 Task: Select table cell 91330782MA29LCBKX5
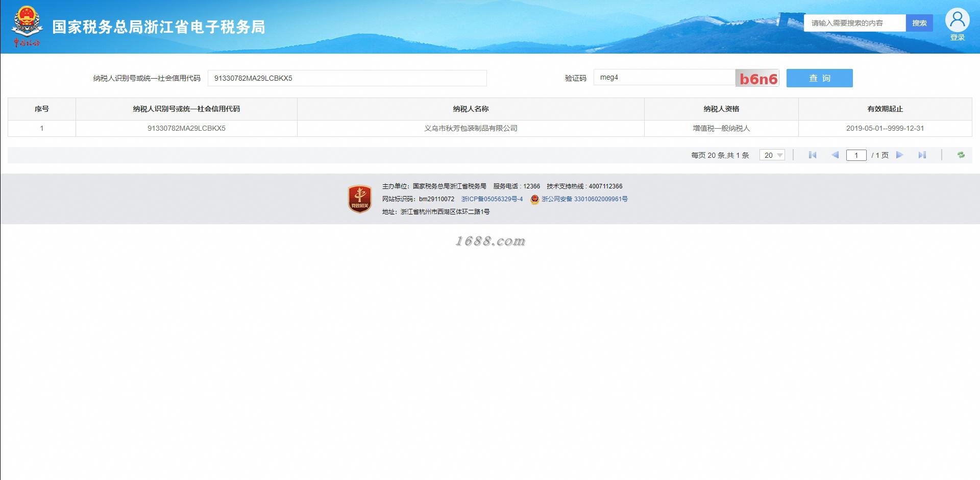pos(186,128)
